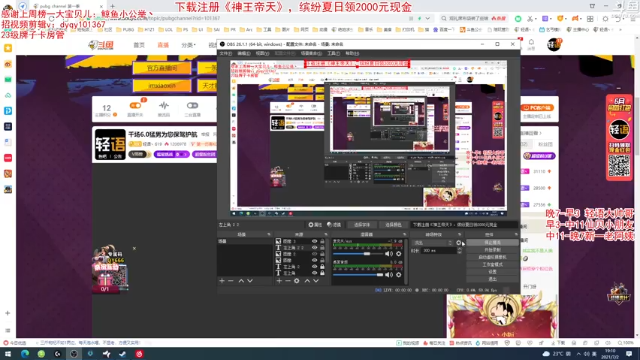Move scene down in Scenes panel
Viewport: 640px width, 360px height.
pyautogui.click(x=250, y=281)
